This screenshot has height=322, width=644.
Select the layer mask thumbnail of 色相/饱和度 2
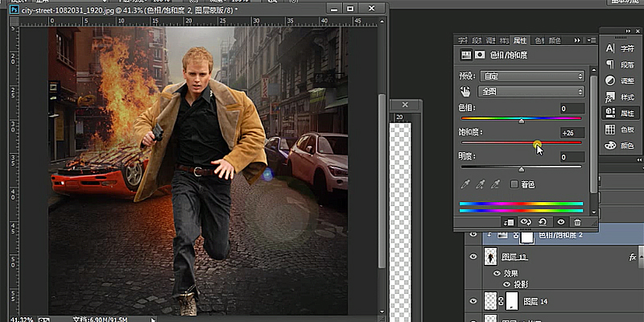527,236
